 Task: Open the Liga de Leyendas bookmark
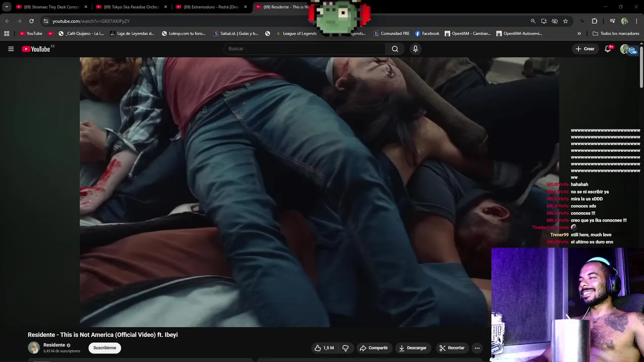coord(132,34)
